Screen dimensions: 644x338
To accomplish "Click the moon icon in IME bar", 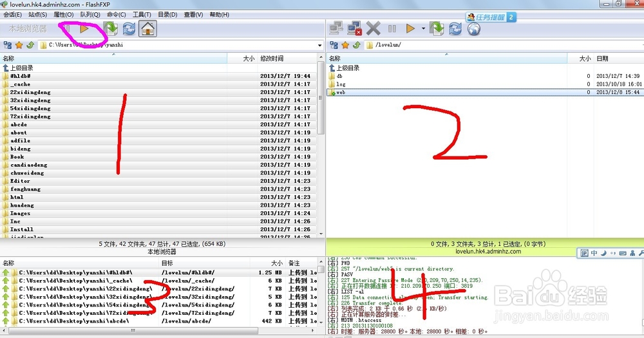I will coord(603,253).
